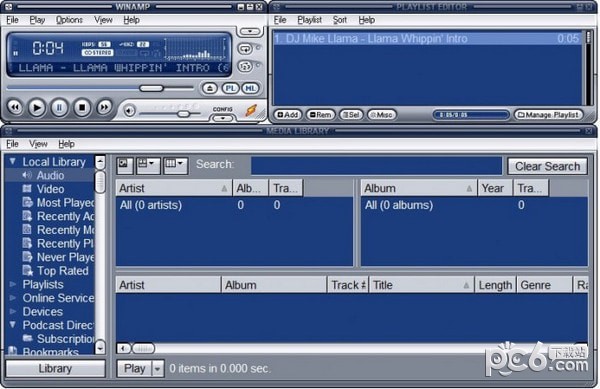Start playback with the Play button
The height and width of the screenshot is (389, 600).
[x=37, y=108]
